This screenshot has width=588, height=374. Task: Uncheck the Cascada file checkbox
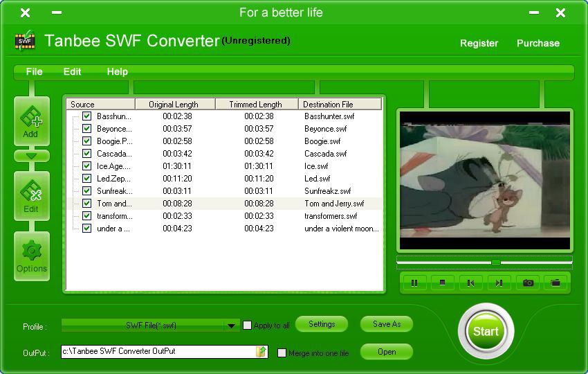(86, 153)
